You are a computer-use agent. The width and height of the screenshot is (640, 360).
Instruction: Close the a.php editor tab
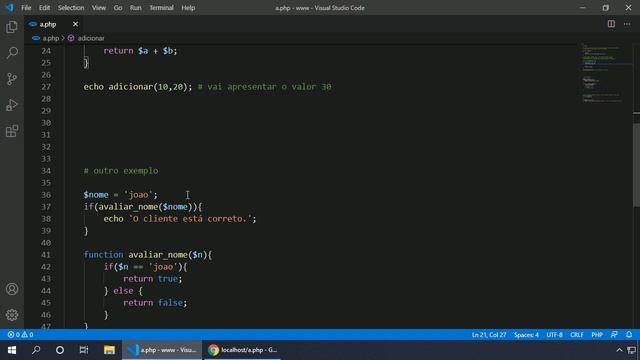point(75,24)
